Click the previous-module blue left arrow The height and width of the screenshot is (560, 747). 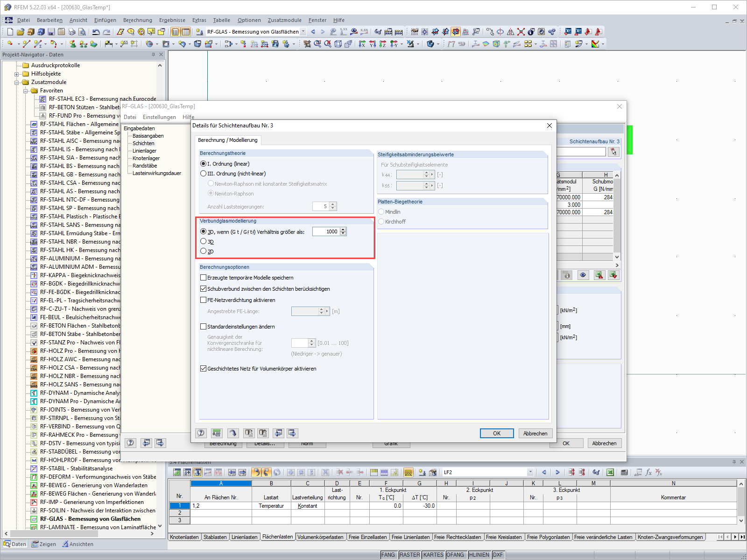point(313,32)
